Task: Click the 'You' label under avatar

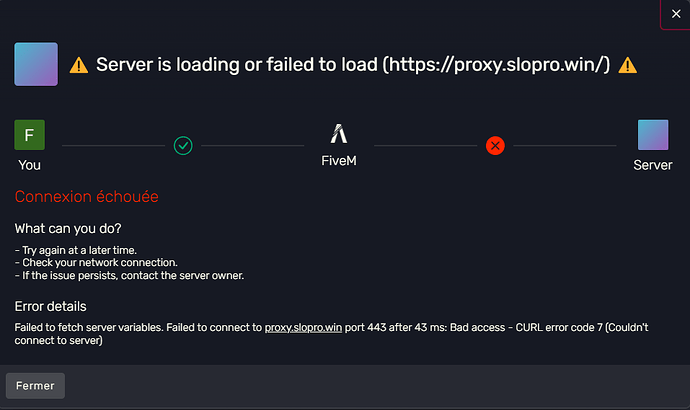Action: [x=29, y=165]
